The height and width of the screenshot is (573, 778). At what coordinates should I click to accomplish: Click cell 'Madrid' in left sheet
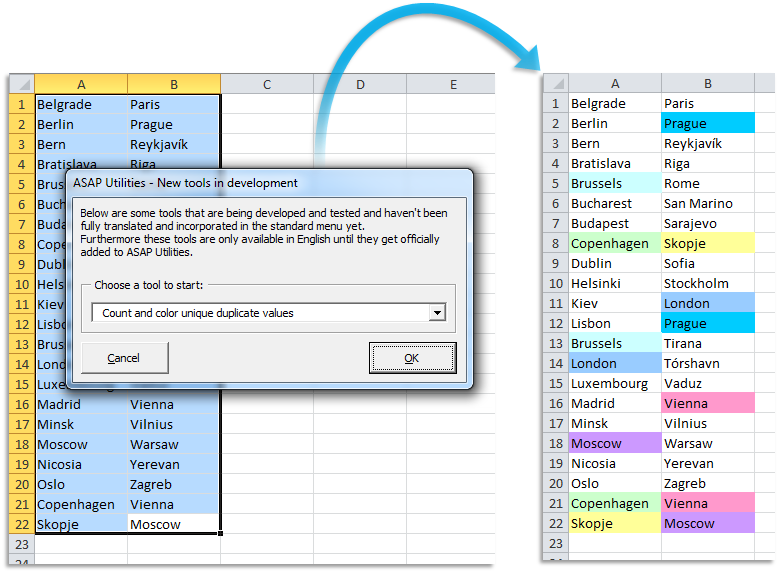pos(81,404)
